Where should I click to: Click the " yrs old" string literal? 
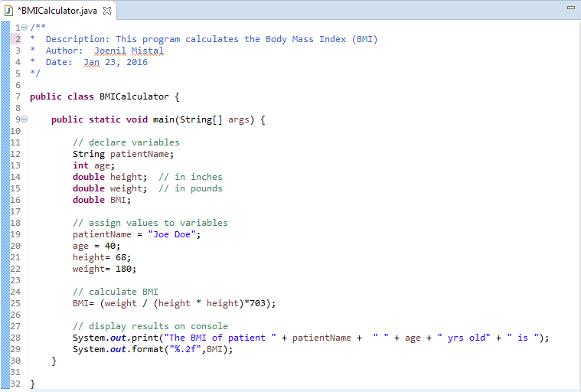[x=464, y=338]
